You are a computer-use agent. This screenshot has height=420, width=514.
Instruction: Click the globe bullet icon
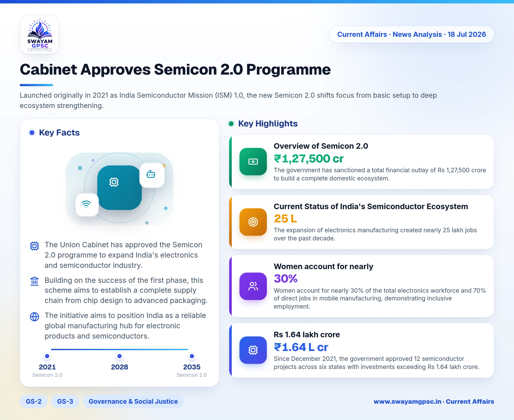tap(34, 317)
